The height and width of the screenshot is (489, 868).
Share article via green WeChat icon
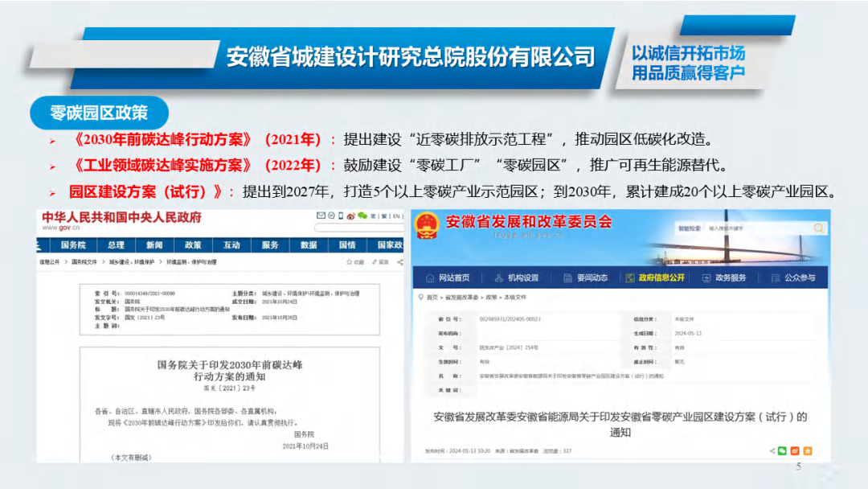tap(783, 450)
